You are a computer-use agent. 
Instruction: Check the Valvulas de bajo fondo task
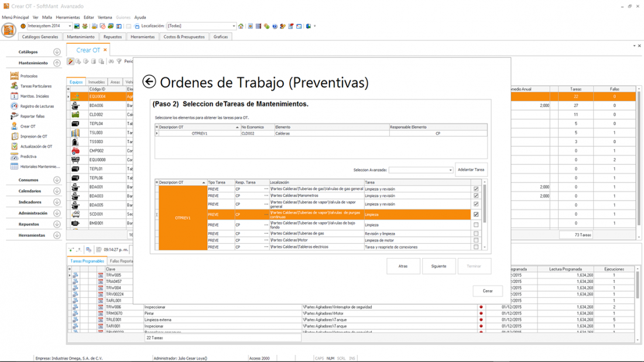click(476, 225)
